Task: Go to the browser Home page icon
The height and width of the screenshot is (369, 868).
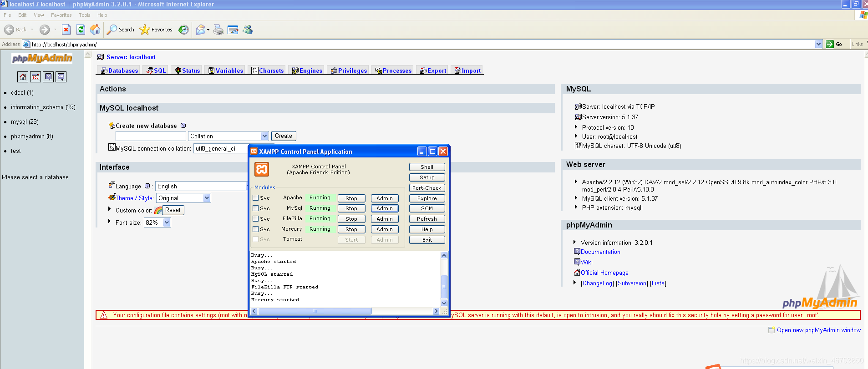Action: pos(95,30)
